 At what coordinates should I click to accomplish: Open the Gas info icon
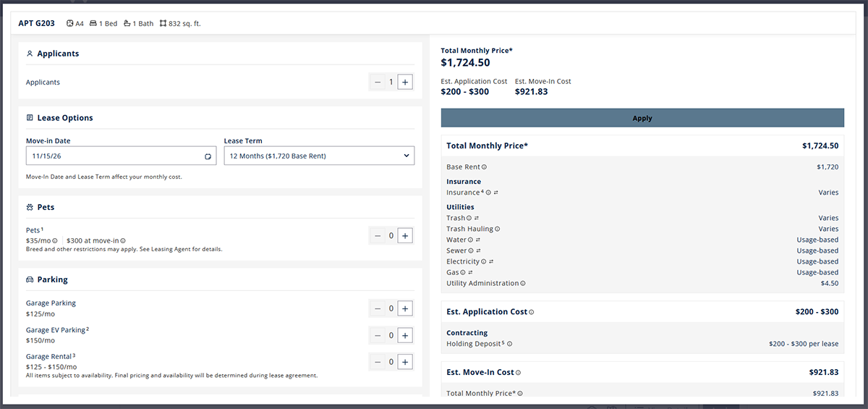coord(463,272)
